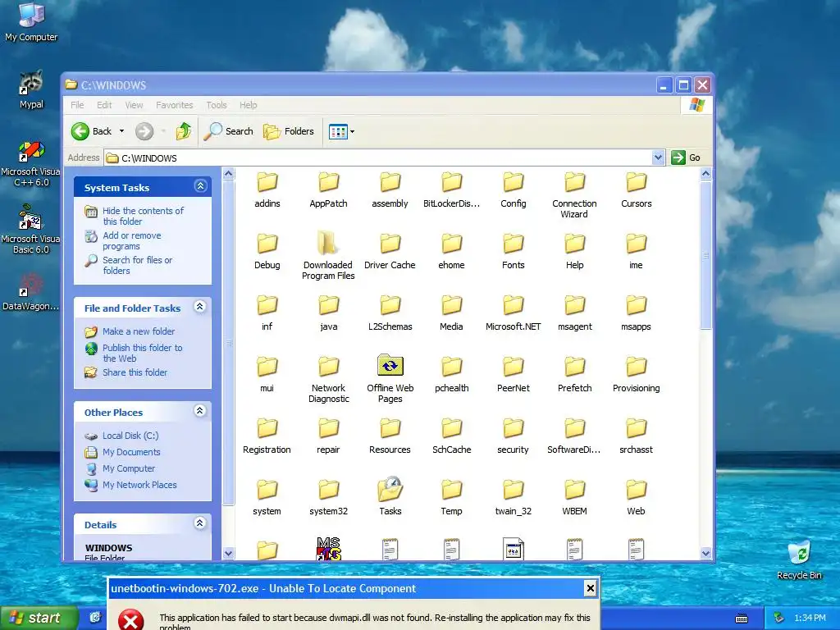Select the Tasks scheduled folder icon
Screen dimensions: 840x630
point(390,489)
